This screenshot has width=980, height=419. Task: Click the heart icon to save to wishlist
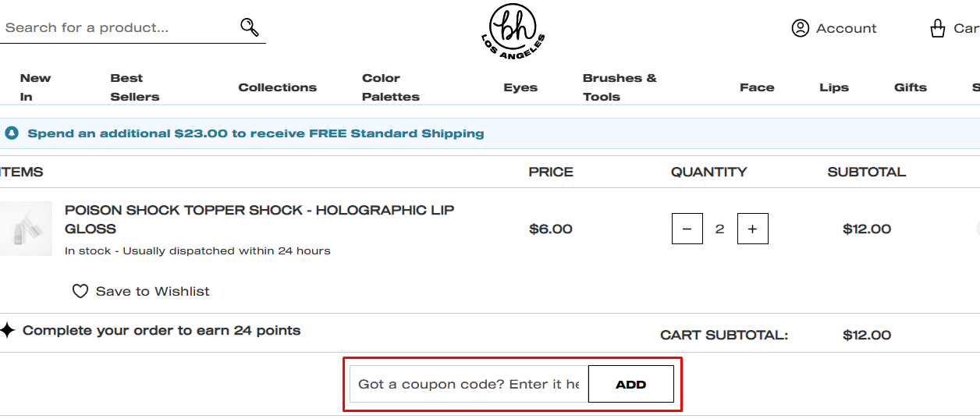80,291
